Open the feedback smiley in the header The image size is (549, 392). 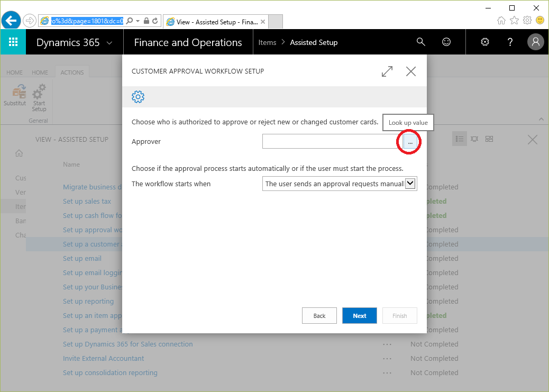pyautogui.click(x=446, y=42)
